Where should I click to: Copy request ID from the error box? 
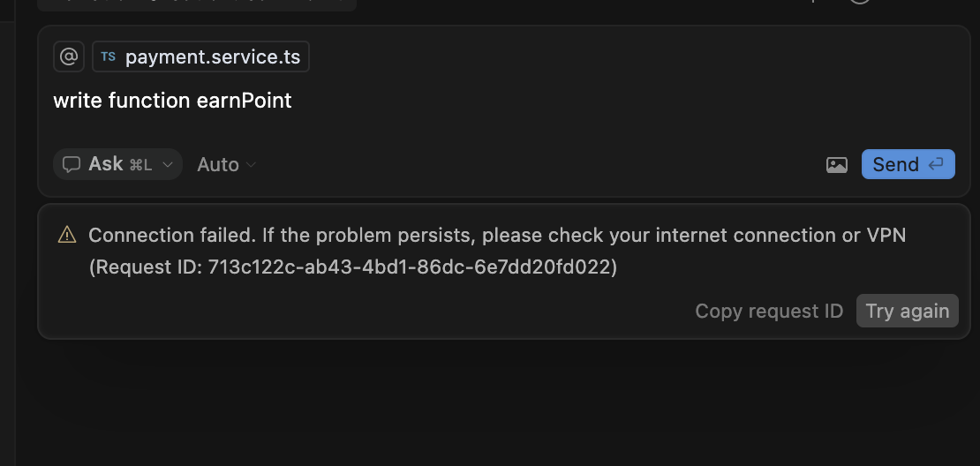pos(769,311)
